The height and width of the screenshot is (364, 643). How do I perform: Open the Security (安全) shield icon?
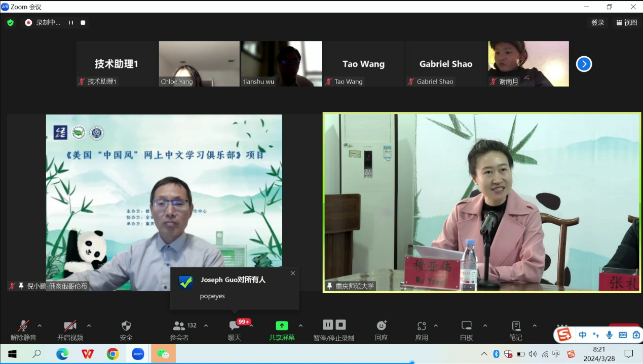(x=126, y=326)
